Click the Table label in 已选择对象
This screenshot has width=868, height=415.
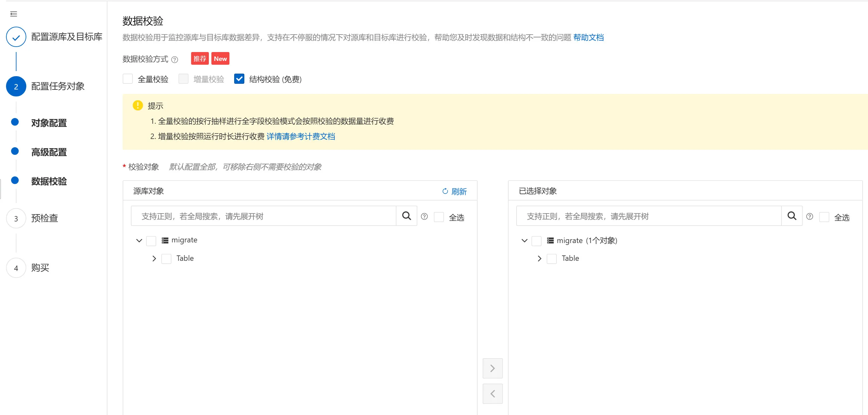tap(570, 259)
